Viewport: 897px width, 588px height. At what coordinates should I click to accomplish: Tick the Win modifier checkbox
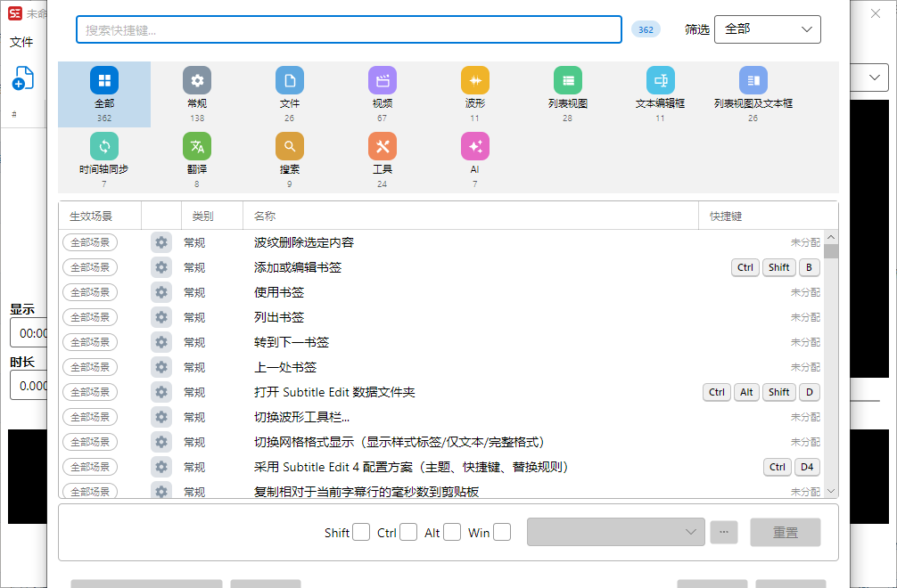502,532
